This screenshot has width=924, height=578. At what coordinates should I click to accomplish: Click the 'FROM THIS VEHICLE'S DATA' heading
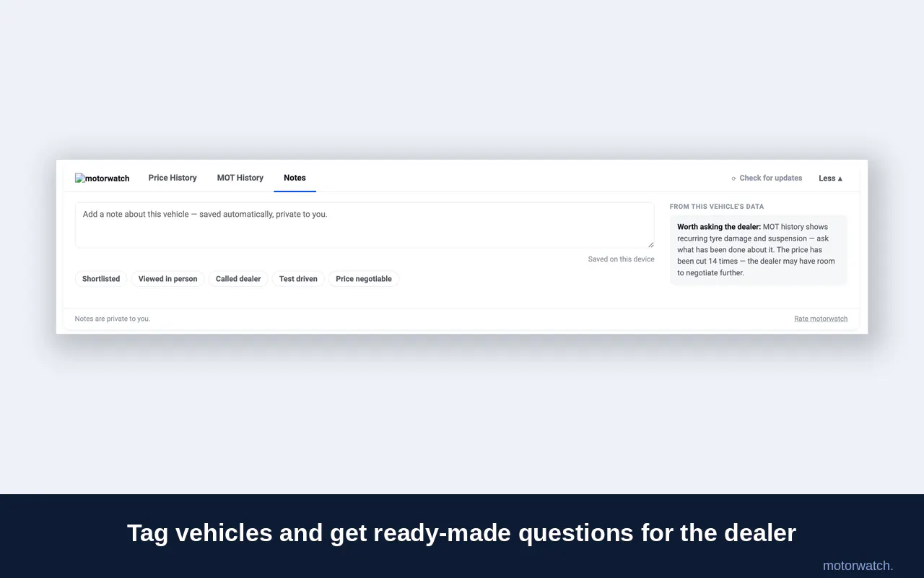tap(717, 207)
